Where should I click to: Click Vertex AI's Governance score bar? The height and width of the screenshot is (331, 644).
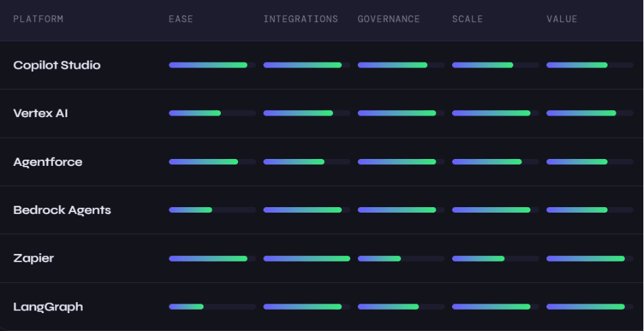401,113
